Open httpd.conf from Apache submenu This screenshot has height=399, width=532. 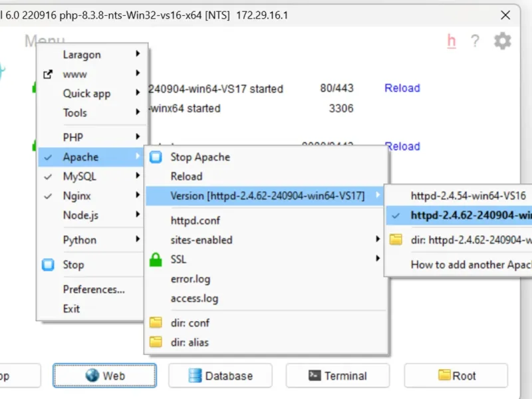[x=195, y=221]
